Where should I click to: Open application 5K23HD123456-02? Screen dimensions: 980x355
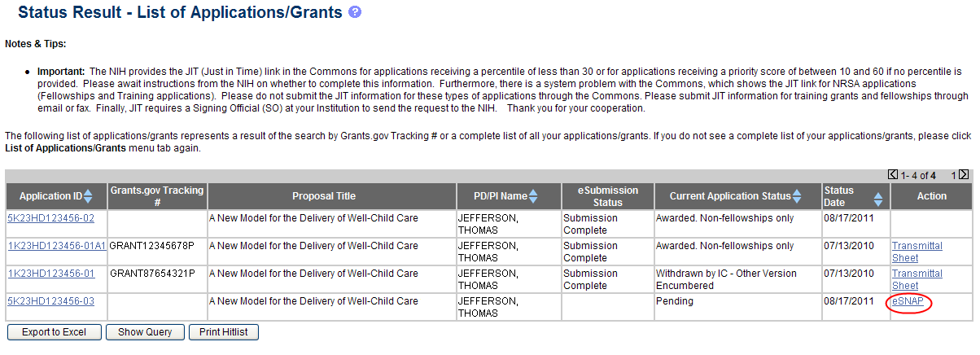(x=50, y=218)
